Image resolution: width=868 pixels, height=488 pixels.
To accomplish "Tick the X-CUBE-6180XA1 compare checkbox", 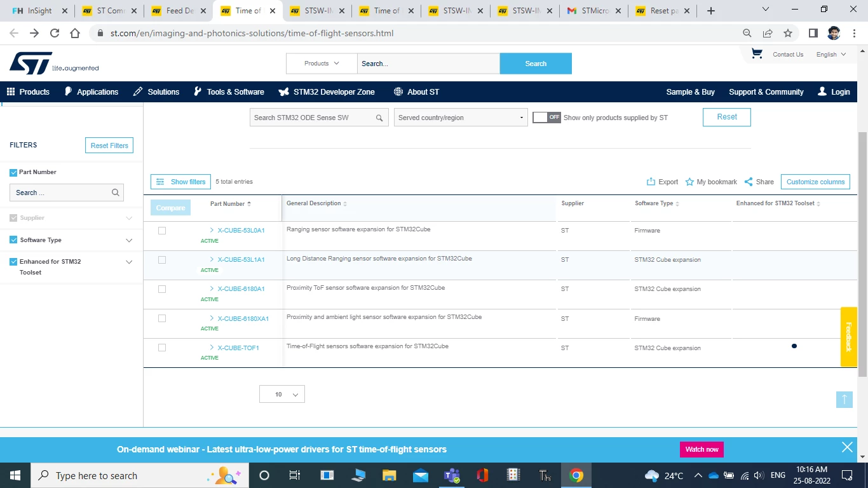I will 162,318.
